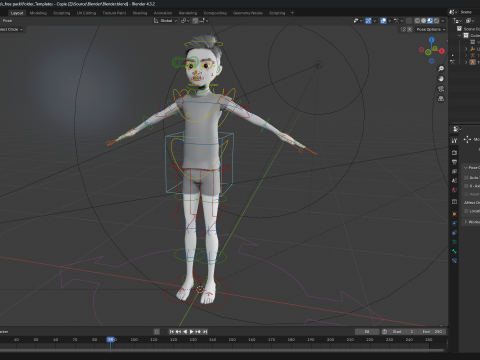The height and width of the screenshot is (360, 480).
Task: Open the snapping options dropdown
Action: pos(205,21)
